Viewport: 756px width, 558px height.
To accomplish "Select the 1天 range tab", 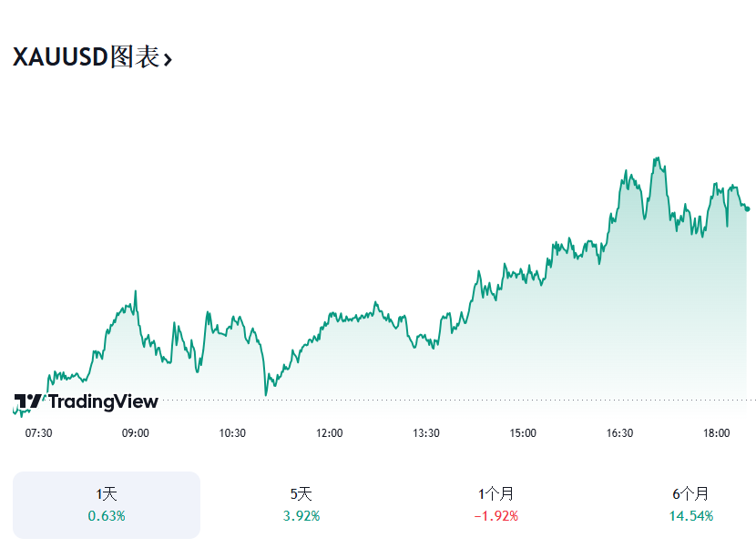I will click(x=107, y=505).
